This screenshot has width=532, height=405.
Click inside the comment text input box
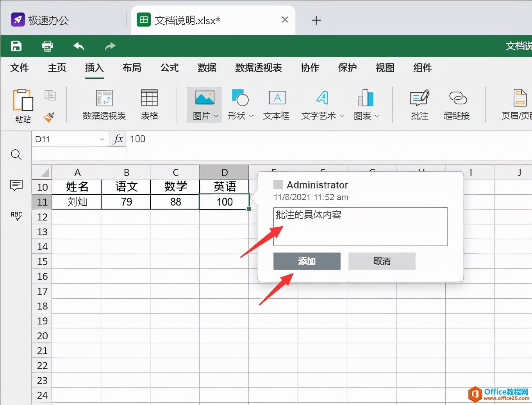point(359,227)
